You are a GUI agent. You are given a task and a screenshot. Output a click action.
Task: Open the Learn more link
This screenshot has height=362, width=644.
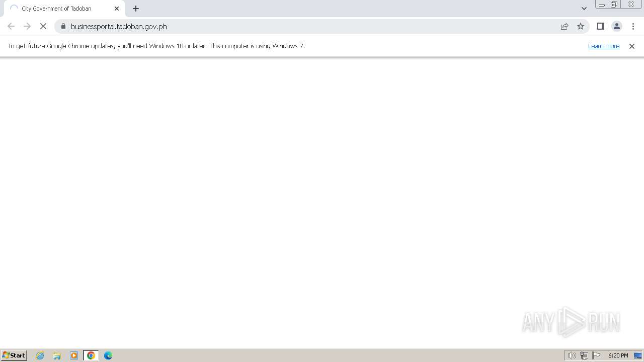pyautogui.click(x=604, y=46)
